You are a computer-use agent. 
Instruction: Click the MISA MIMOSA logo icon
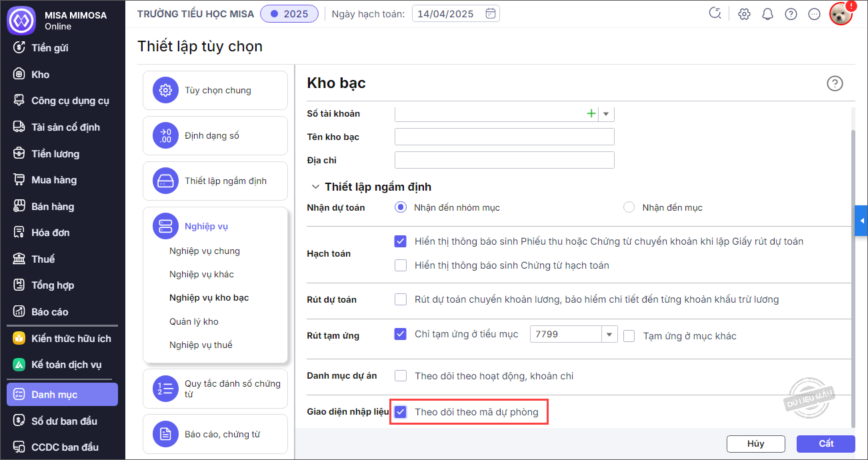click(x=21, y=21)
